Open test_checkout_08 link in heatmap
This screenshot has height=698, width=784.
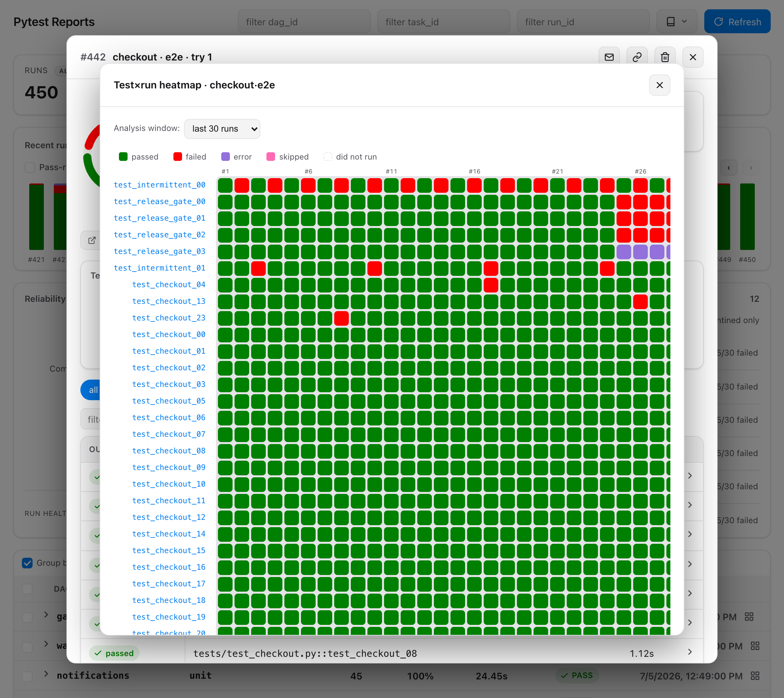click(169, 451)
